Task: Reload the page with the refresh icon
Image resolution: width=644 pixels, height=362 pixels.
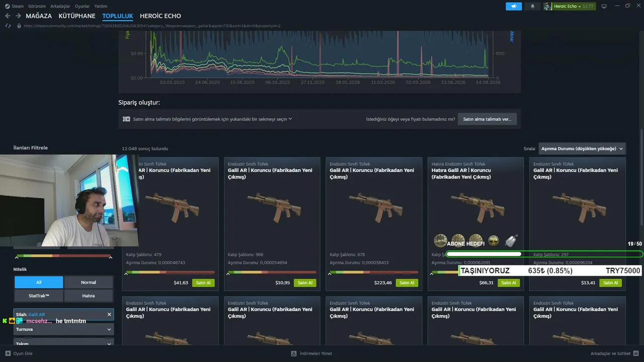Action: [x=8, y=26]
